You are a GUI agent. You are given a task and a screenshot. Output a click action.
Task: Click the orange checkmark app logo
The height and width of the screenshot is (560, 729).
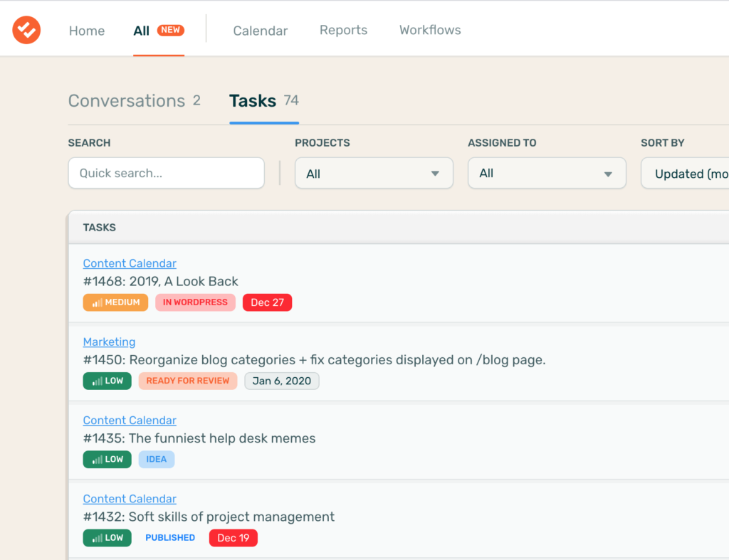tap(26, 30)
